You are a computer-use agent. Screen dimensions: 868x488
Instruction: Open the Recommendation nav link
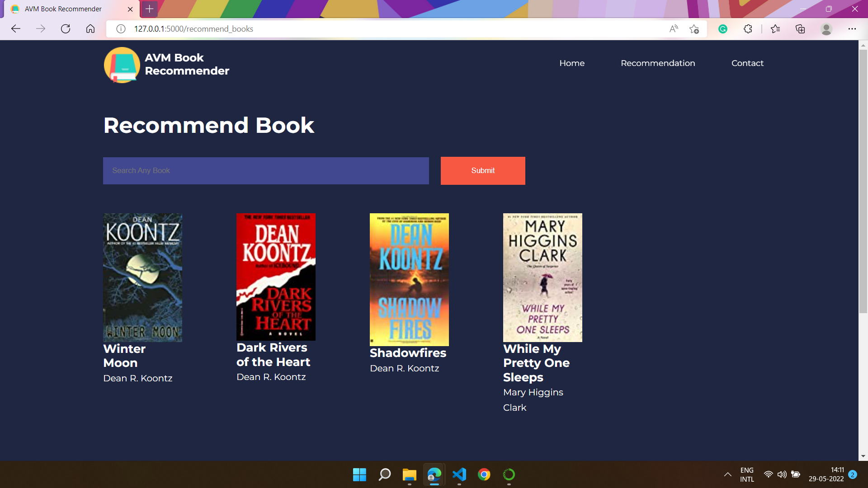tap(658, 63)
